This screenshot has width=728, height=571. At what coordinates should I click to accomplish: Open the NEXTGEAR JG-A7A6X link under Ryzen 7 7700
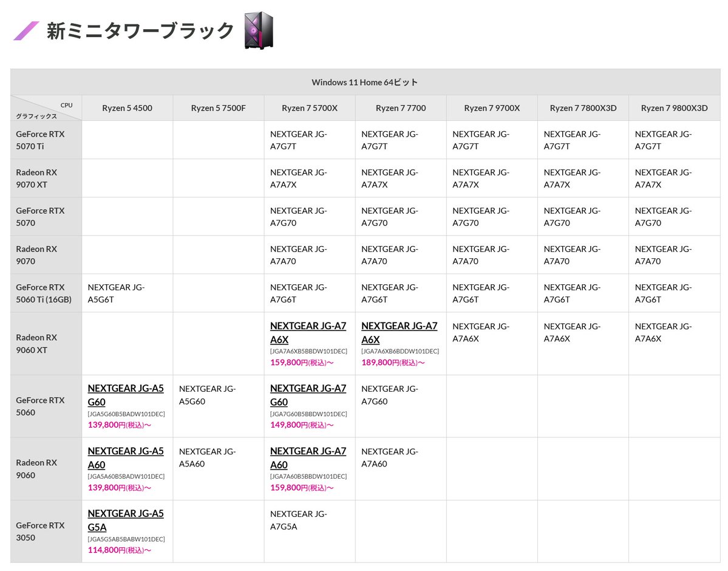(x=399, y=332)
